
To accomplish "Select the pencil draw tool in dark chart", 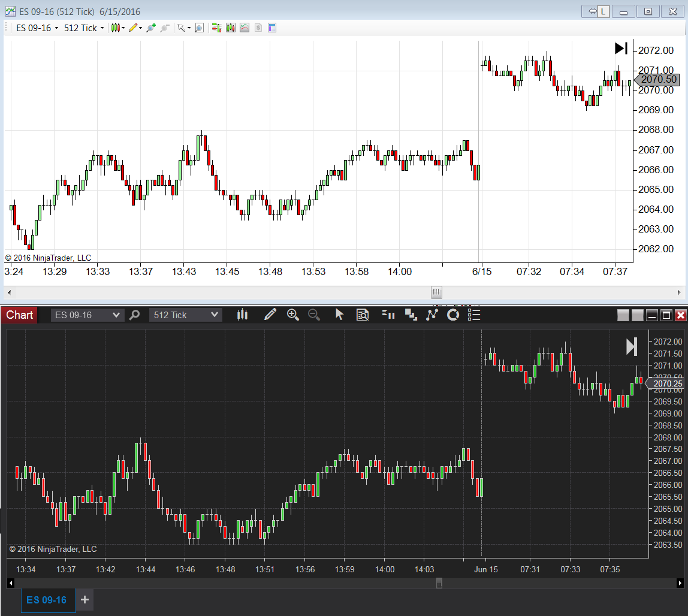I will 270,315.
